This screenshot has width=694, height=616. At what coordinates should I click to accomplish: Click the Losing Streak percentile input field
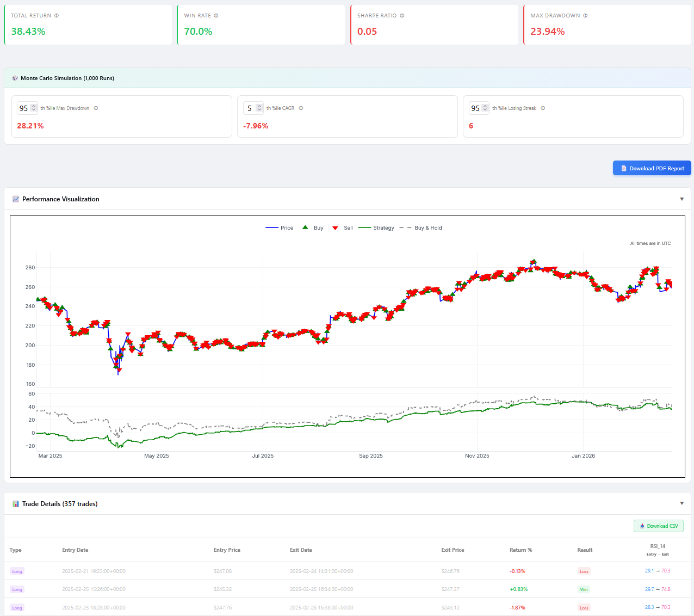coord(475,108)
